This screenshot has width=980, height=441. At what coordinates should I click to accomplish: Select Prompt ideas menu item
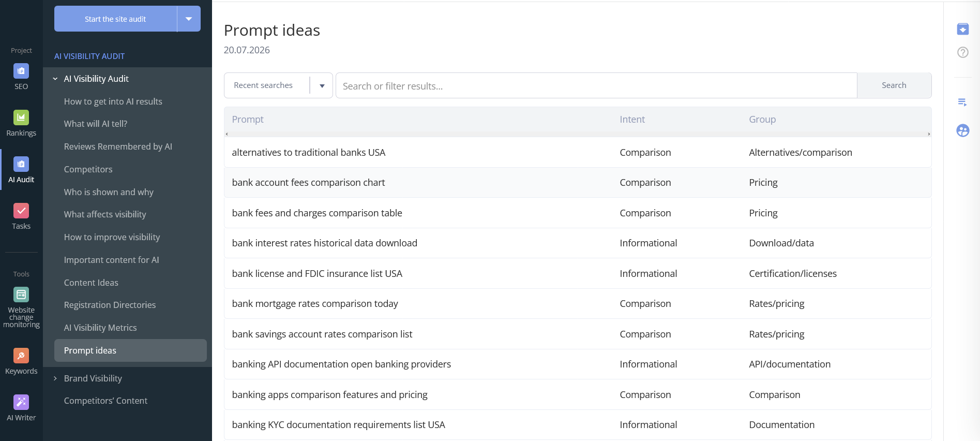coord(130,350)
